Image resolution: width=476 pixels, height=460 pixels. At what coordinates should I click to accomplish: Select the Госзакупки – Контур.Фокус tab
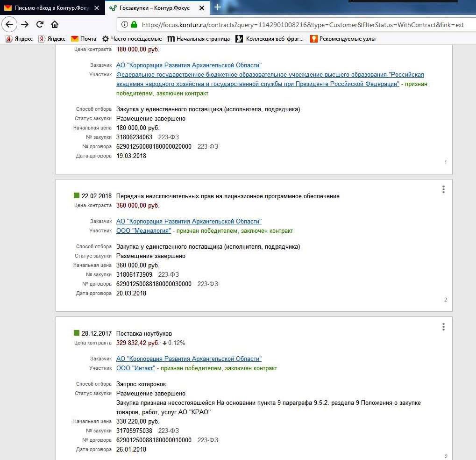pos(157,8)
